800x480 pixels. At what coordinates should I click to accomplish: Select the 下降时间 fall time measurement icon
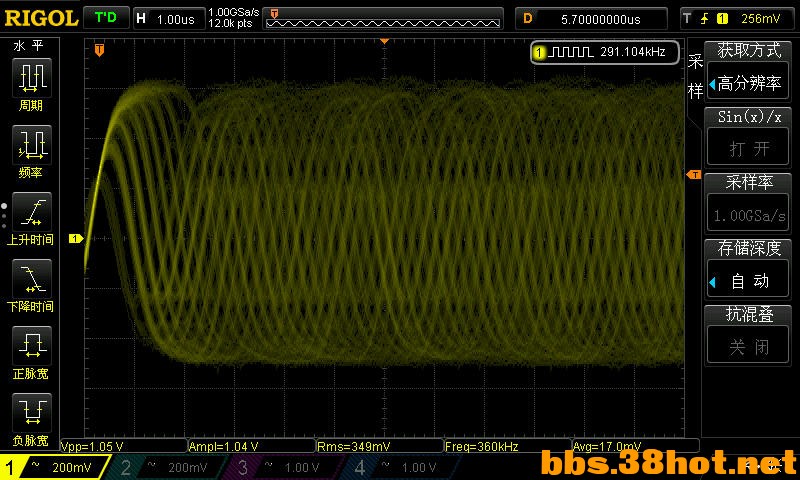point(32,279)
